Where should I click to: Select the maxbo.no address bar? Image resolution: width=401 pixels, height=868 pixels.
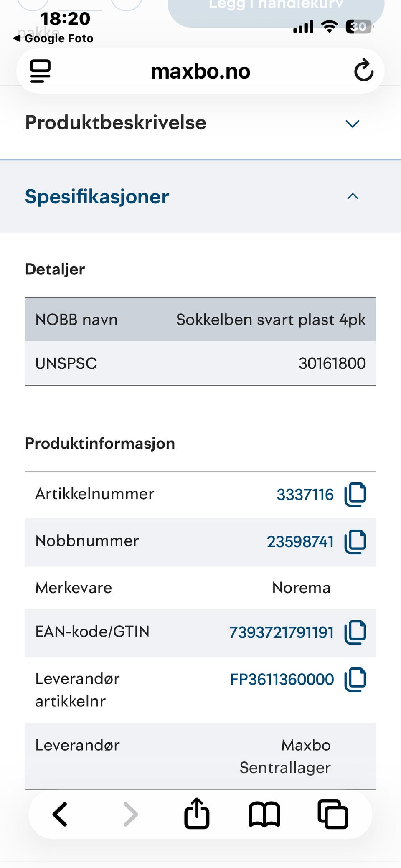pos(200,71)
